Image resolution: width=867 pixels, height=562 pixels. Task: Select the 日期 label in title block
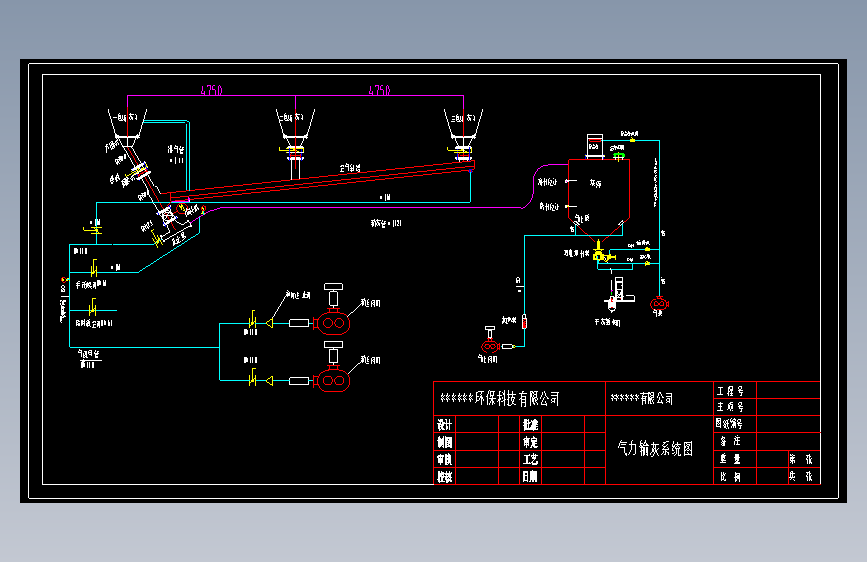[x=530, y=476]
